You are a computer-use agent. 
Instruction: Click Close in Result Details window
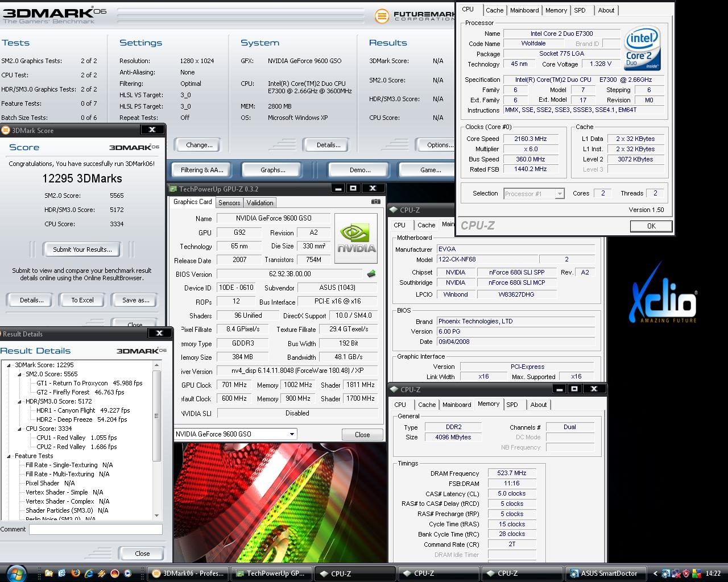(x=142, y=553)
